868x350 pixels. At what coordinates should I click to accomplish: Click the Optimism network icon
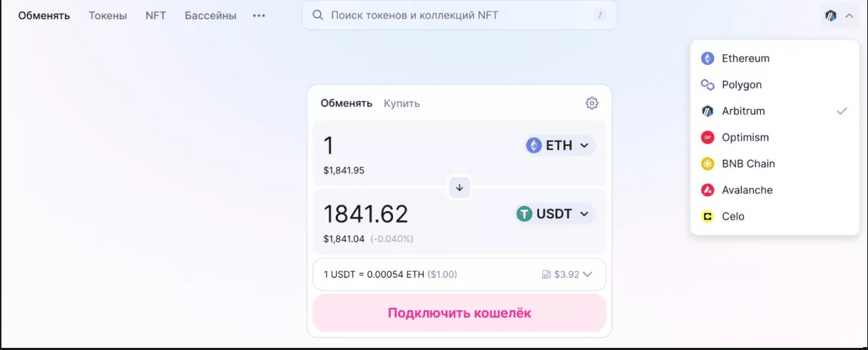tap(708, 138)
